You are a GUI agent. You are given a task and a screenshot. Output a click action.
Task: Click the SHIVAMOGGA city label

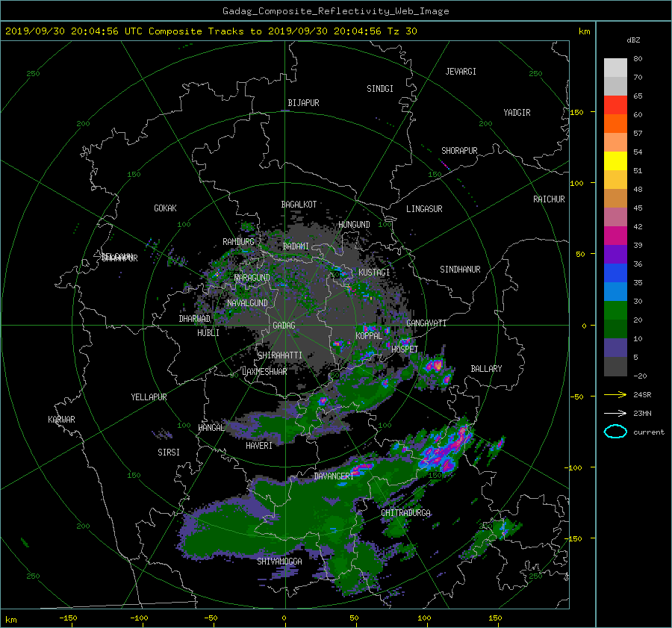click(x=279, y=562)
